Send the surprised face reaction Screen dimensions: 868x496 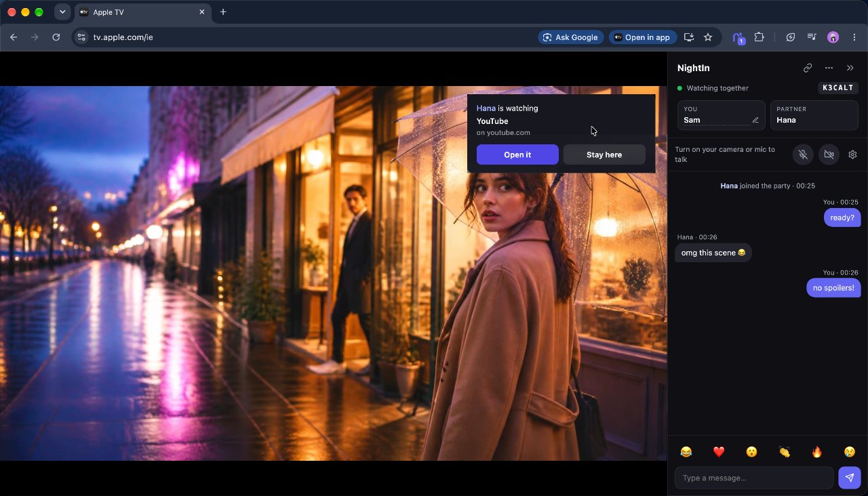coord(751,452)
